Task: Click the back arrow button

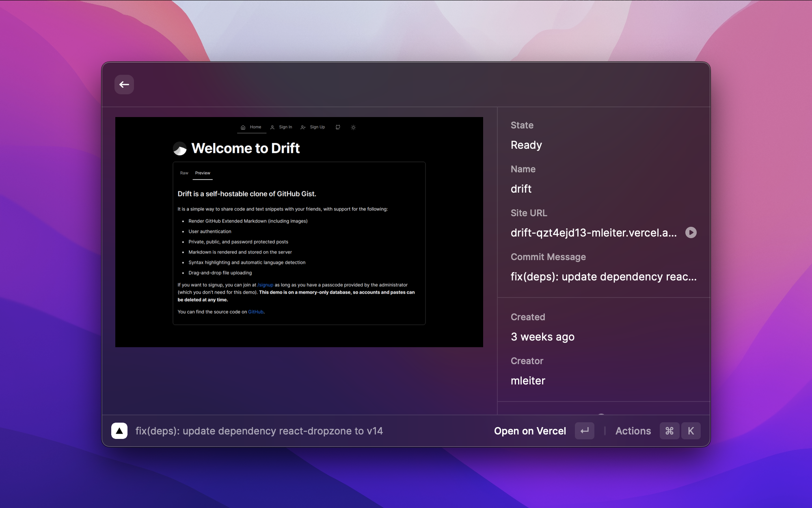Action: [x=124, y=85]
